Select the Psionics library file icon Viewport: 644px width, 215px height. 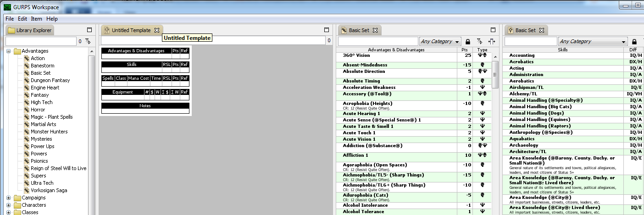pyautogui.click(x=26, y=161)
